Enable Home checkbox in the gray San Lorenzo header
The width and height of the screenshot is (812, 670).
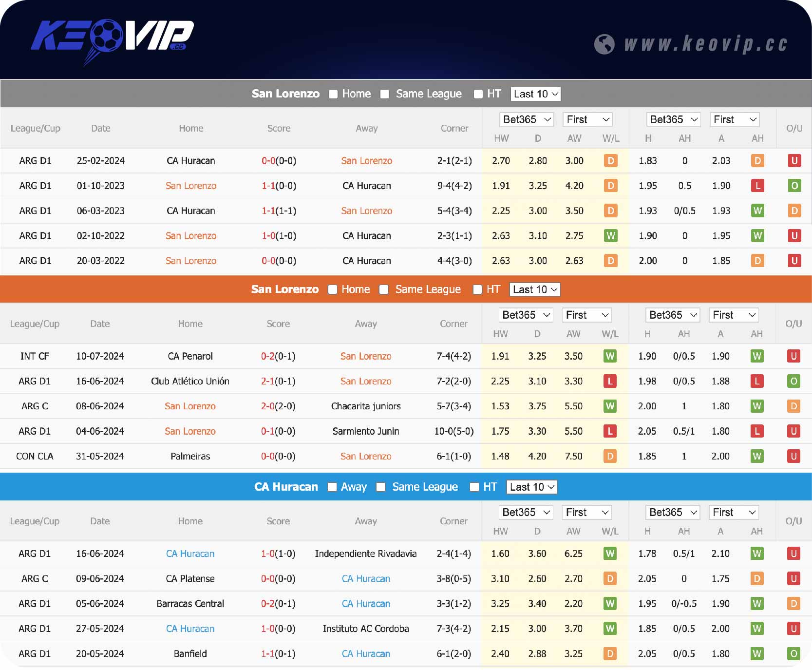334,94
